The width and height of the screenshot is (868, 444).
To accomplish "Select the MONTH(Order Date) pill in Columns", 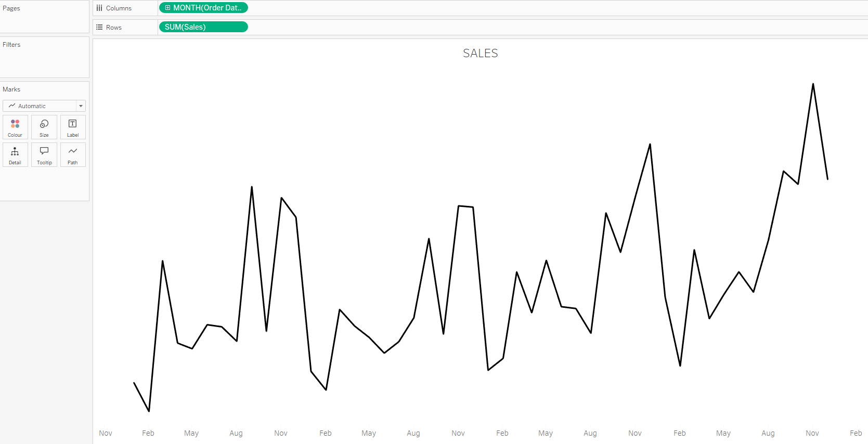I will (203, 8).
